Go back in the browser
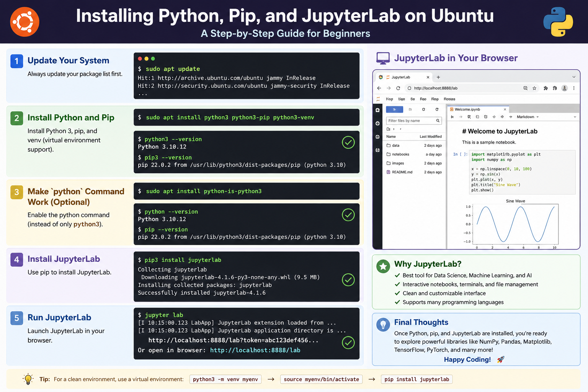588x392 pixels. coord(379,88)
